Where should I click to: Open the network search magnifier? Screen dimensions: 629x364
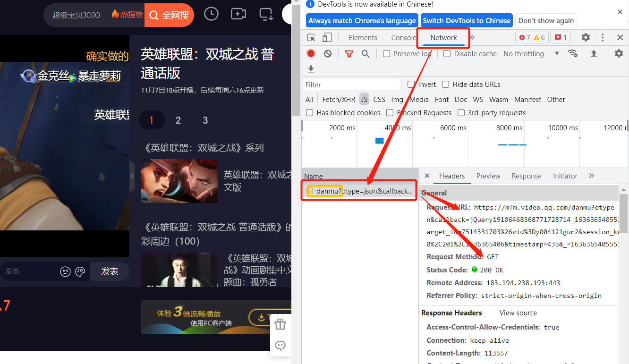(x=365, y=54)
